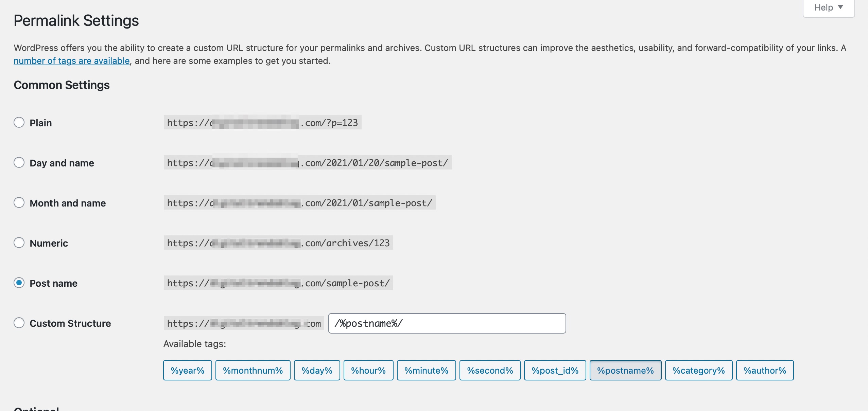Image resolution: width=868 pixels, height=411 pixels.
Task: Click the %hour% available tag
Action: click(x=368, y=370)
